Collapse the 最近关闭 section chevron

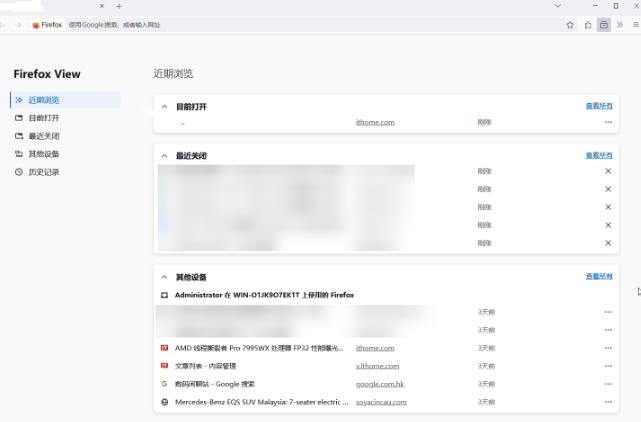[164, 156]
